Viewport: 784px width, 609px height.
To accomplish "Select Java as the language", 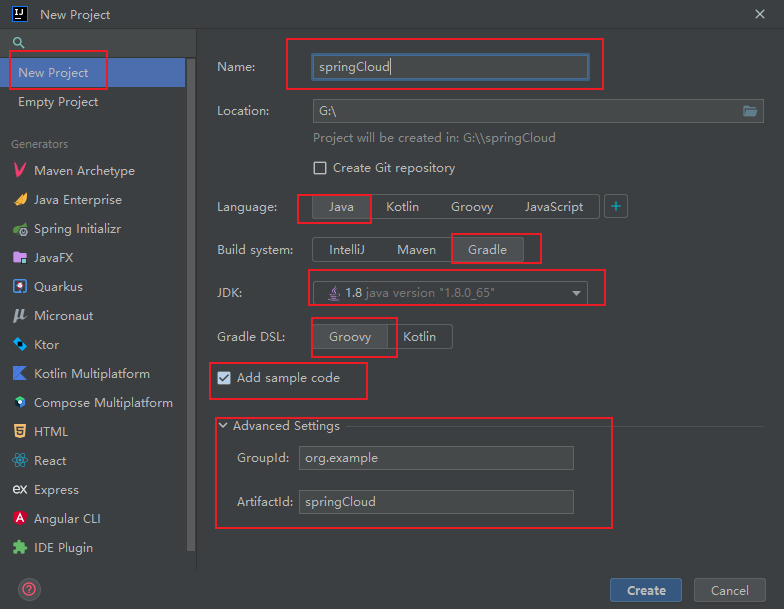I will click(342, 207).
